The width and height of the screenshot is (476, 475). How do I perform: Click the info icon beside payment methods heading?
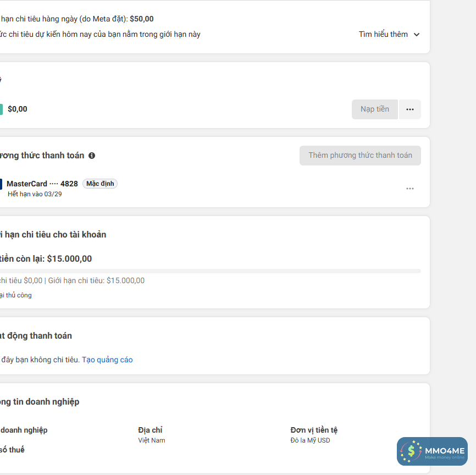(92, 156)
